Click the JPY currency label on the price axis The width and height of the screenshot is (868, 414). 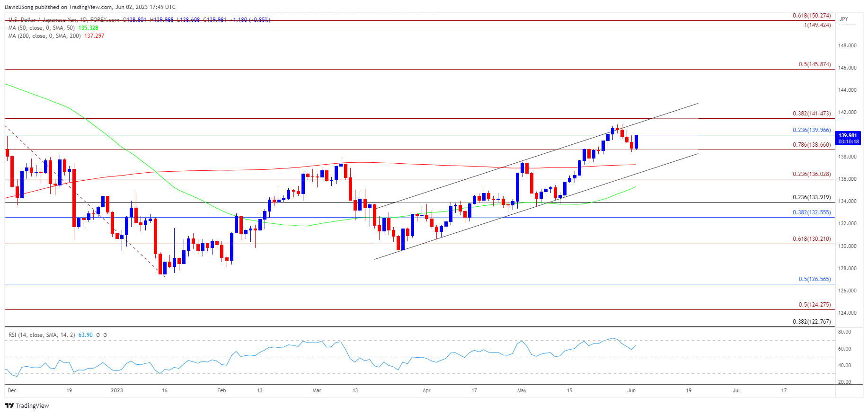click(x=844, y=19)
